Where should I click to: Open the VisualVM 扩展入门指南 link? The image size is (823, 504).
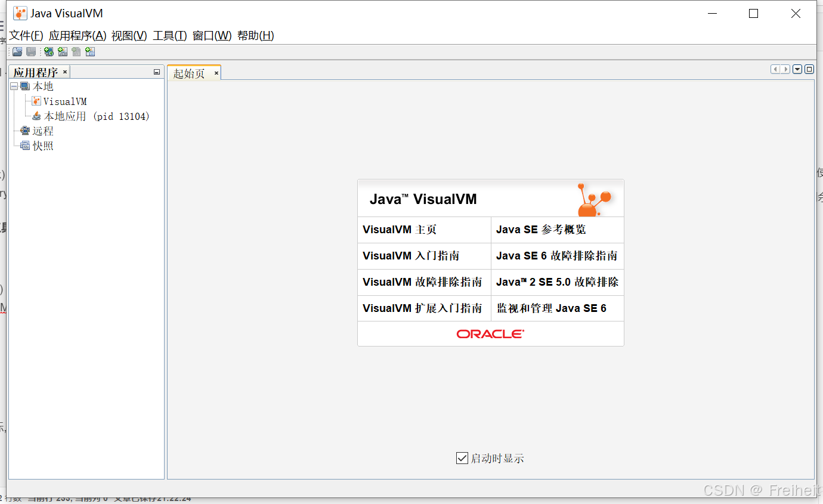coord(422,308)
